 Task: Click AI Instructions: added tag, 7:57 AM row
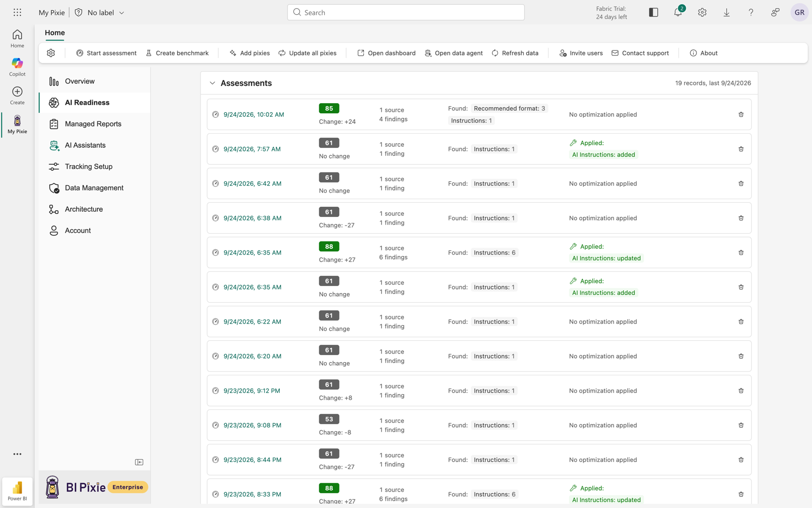[x=603, y=154]
